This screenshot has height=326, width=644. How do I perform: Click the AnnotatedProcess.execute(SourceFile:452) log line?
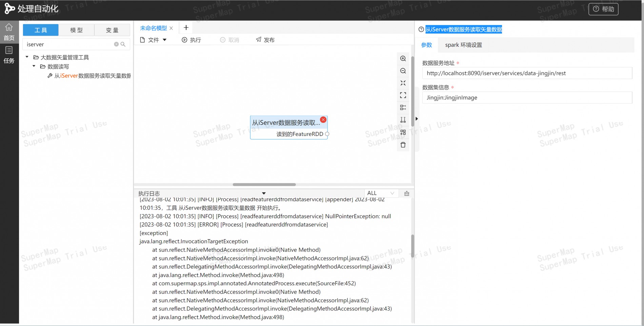[x=254, y=283]
